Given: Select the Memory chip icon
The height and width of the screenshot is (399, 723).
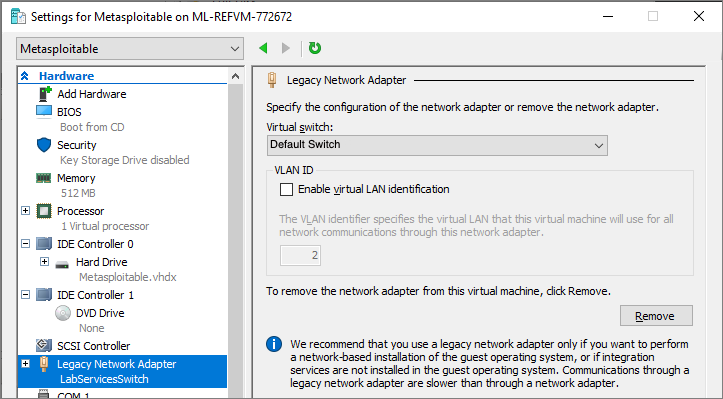Looking at the screenshot, I should [x=44, y=178].
